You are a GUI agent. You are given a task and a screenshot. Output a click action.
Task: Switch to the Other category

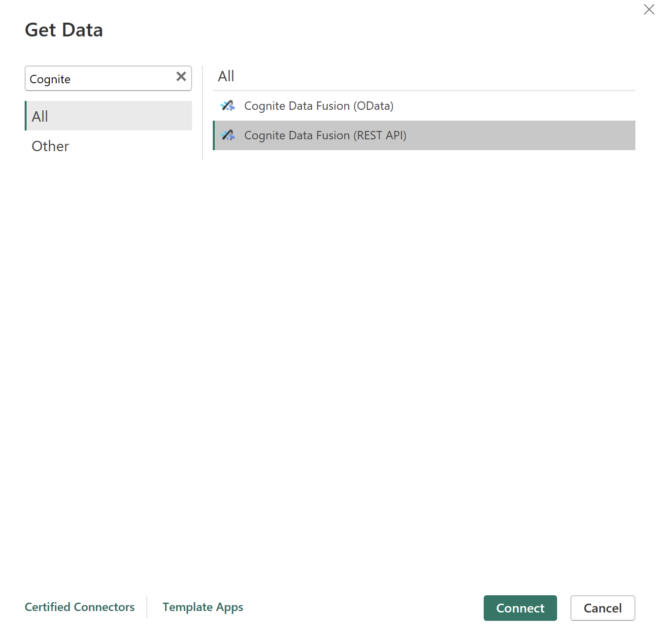(50, 146)
